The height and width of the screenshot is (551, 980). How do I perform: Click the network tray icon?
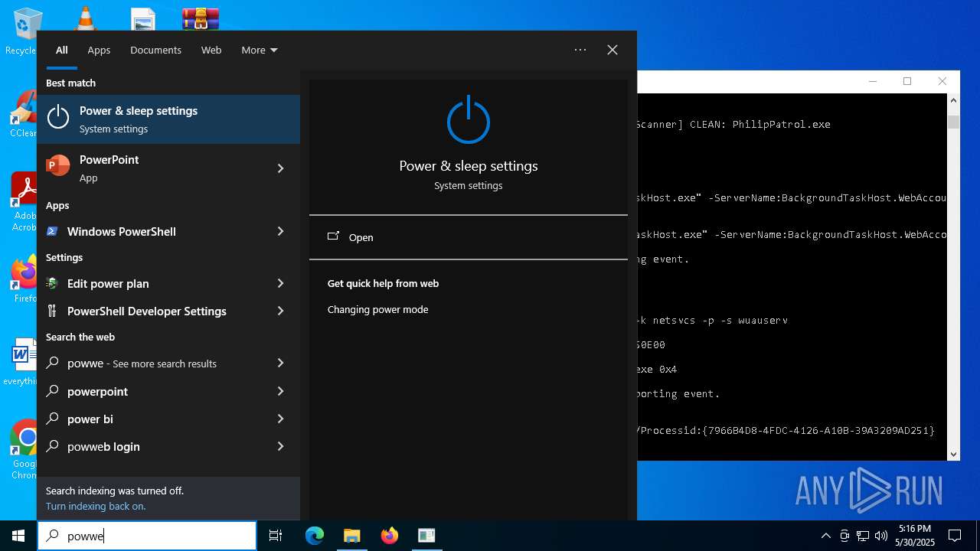[x=863, y=536]
